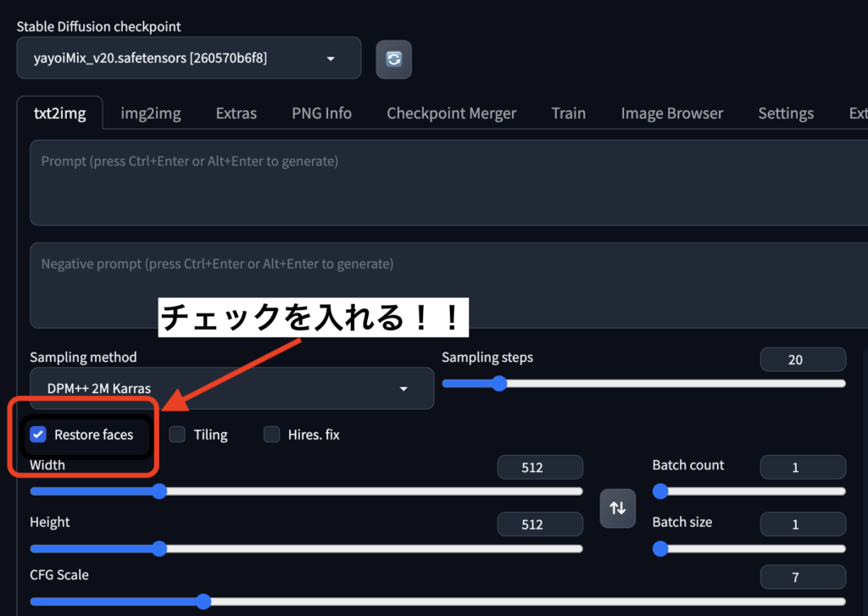The height and width of the screenshot is (616, 868).
Task: Open the Stable Diffusion checkpoint dropdown
Action: coord(188,58)
